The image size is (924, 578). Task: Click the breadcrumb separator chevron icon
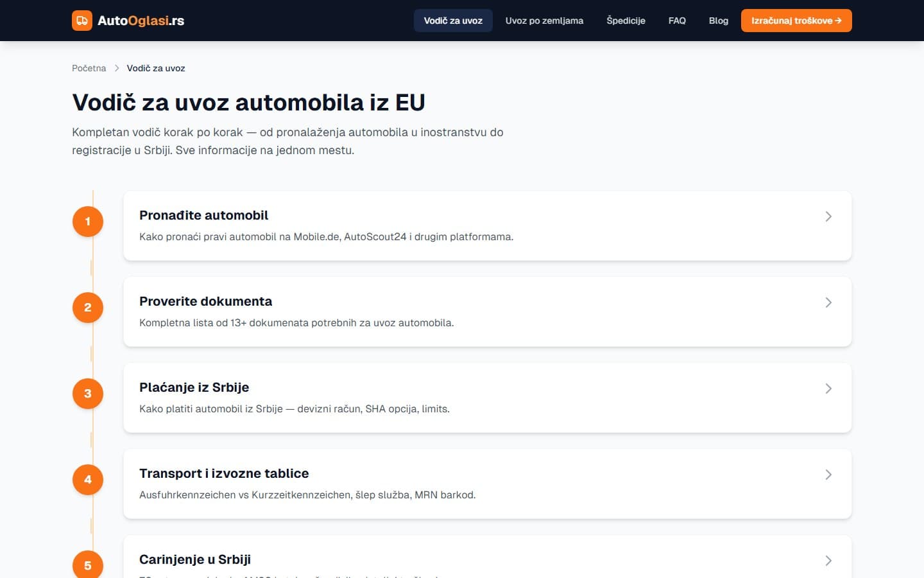coord(117,68)
